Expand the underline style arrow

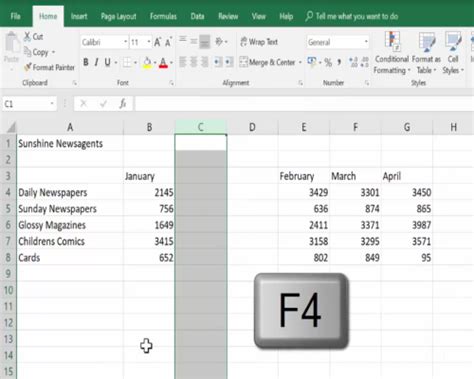click(116, 62)
